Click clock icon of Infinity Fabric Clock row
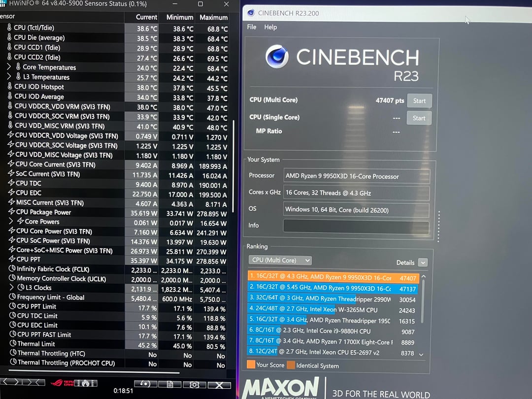This screenshot has width=532, height=399. click(x=12, y=268)
